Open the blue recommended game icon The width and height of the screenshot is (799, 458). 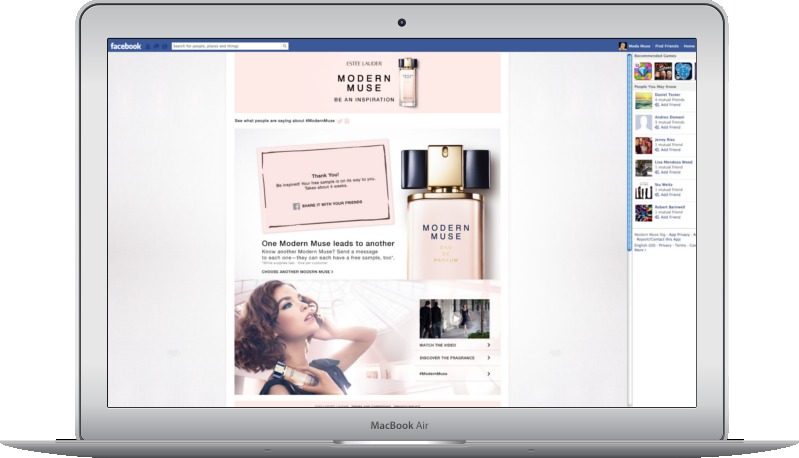(683, 71)
